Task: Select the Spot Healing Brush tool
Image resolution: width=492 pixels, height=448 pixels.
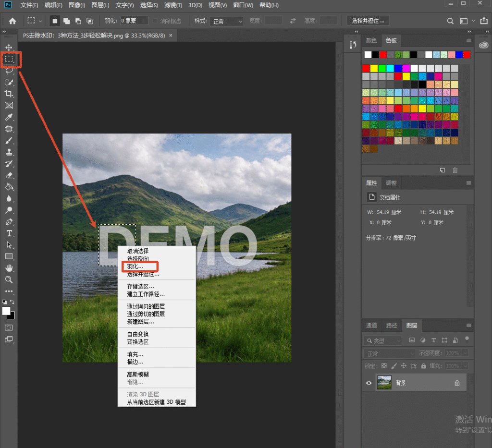Action: coord(9,129)
